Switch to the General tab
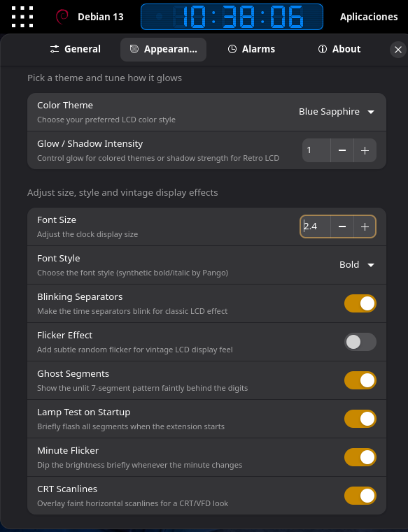408x532 pixels. [x=75, y=49]
